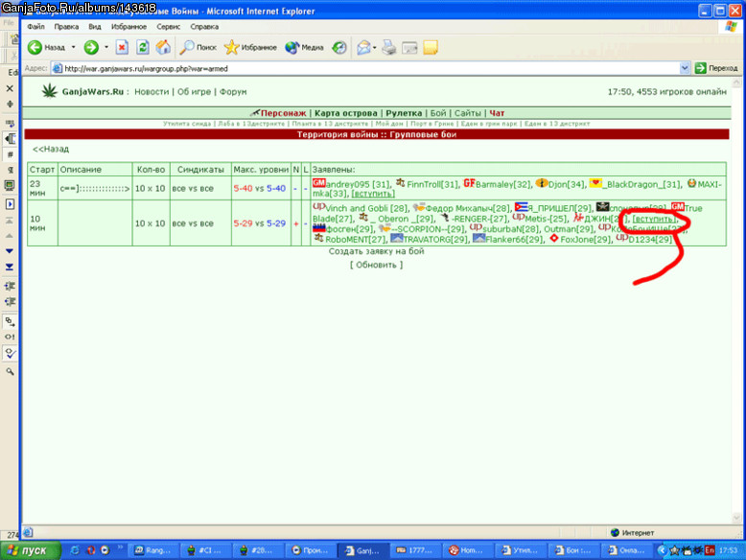
Task: Click the GanjaWars cannabis leaf logo
Action: (x=50, y=91)
